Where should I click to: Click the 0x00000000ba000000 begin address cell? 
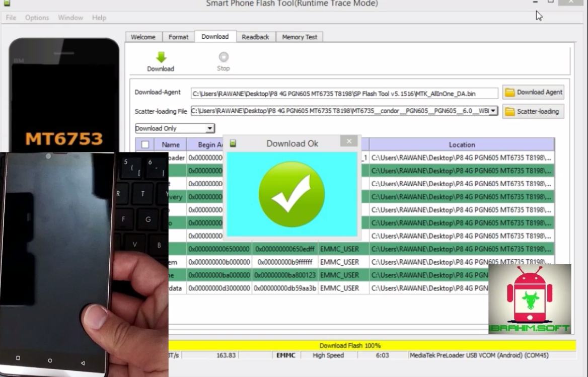[x=219, y=275]
